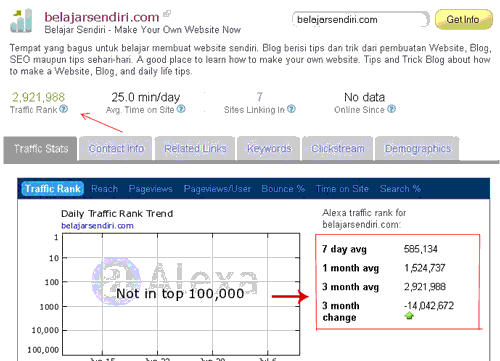The height and width of the screenshot is (361, 500).
Task: Click the blue belajarsendiri.com chart legend link
Action: click(x=97, y=226)
